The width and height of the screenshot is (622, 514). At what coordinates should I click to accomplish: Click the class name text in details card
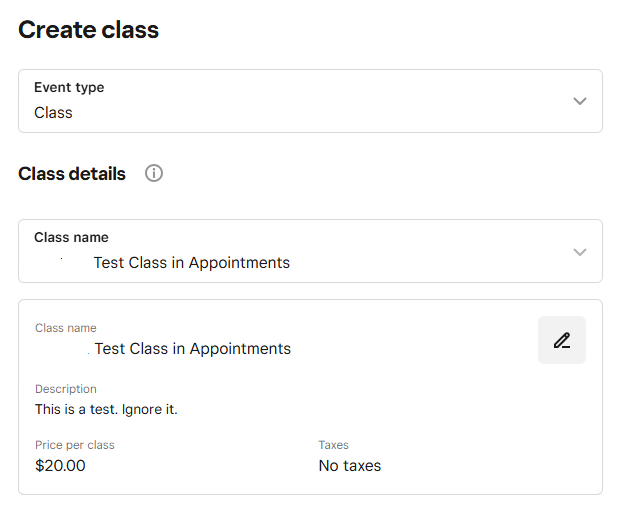(x=193, y=349)
